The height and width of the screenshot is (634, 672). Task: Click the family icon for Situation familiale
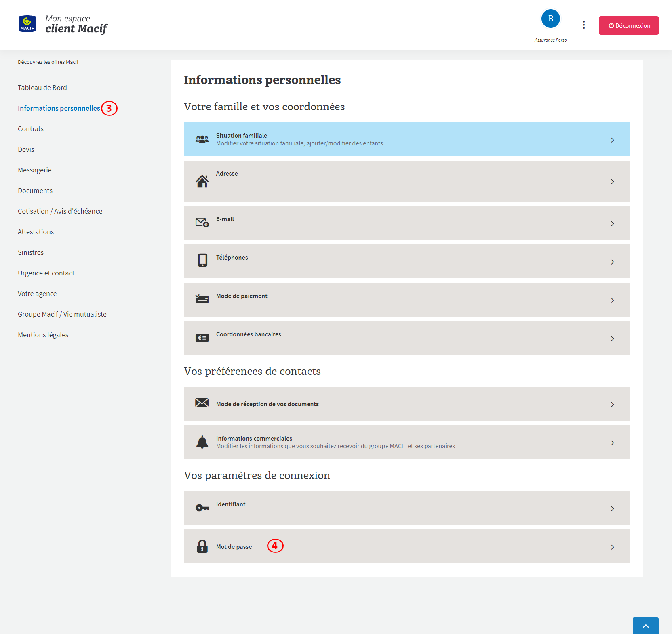(202, 139)
